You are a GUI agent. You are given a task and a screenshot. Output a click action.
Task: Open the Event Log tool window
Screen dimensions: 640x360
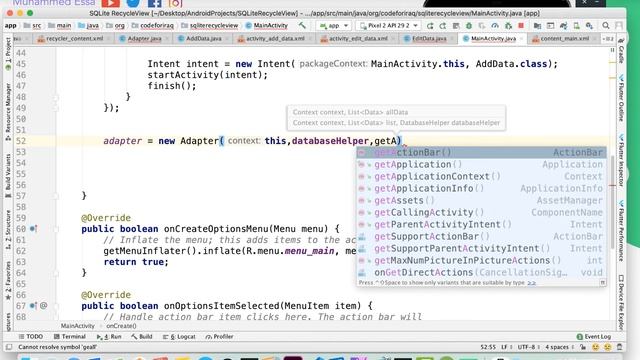(x=593, y=336)
